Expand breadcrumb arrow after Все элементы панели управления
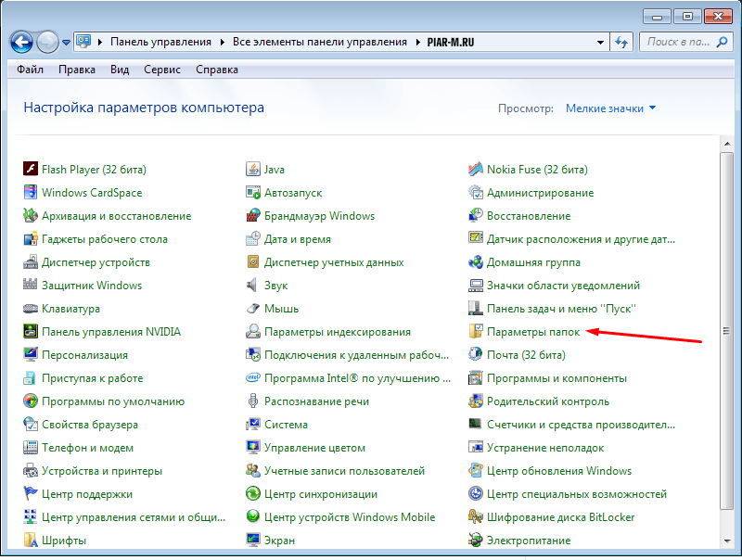742x560 pixels. click(418, 42)
